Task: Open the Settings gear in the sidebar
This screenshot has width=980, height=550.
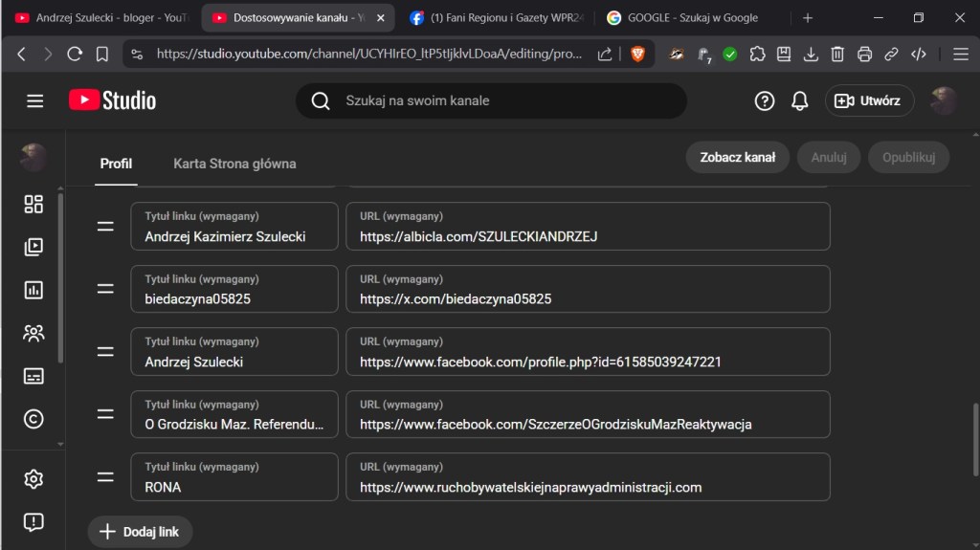Action: [x=33, y=479]
